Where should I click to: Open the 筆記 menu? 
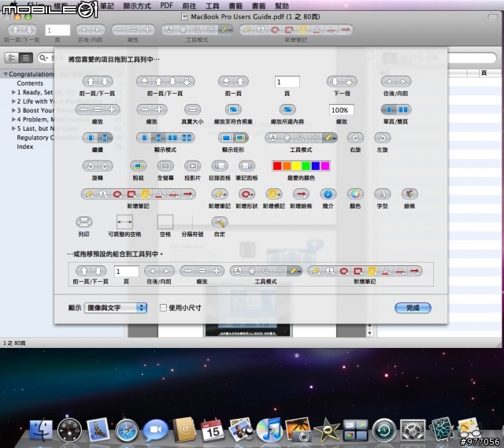click(x=107, y=6)
